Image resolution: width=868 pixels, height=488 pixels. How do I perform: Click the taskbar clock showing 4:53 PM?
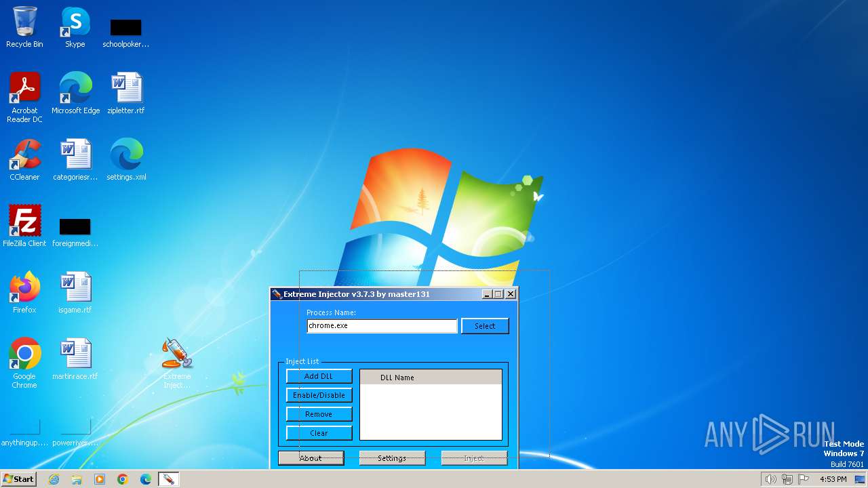coord(833,479)
